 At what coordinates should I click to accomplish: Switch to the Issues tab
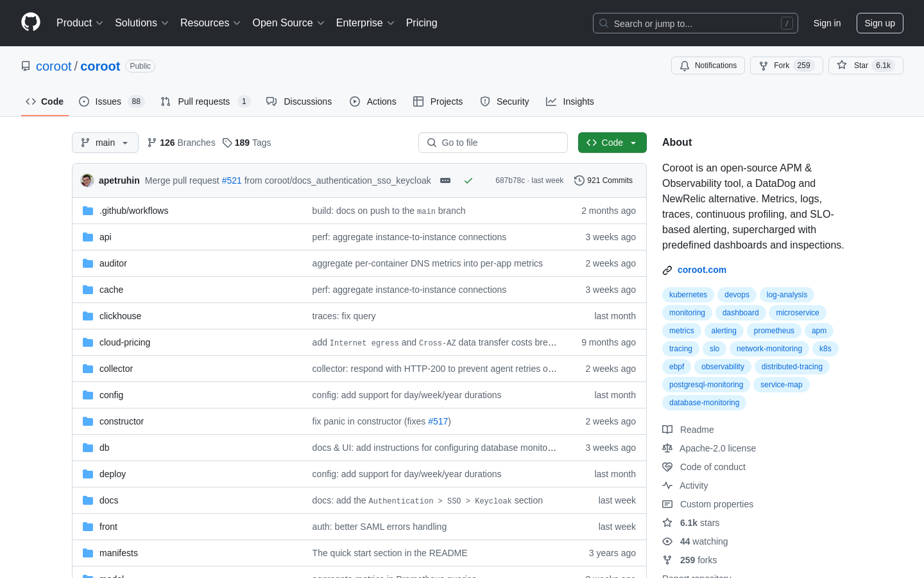(112, 101)
